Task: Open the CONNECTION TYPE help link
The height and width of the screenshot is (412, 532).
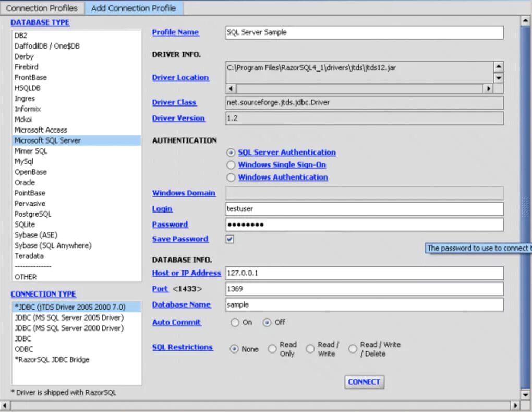Action: (x=43, y=294)
